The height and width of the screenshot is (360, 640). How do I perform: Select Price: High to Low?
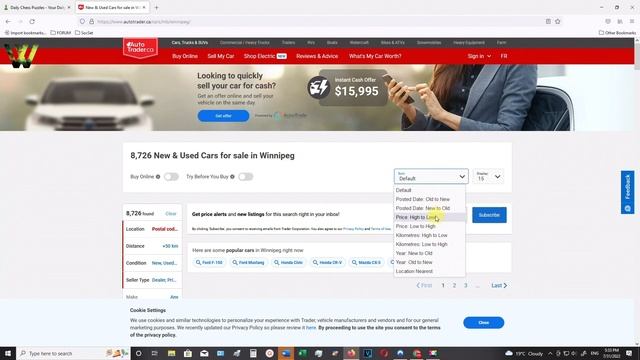(429, 217)
